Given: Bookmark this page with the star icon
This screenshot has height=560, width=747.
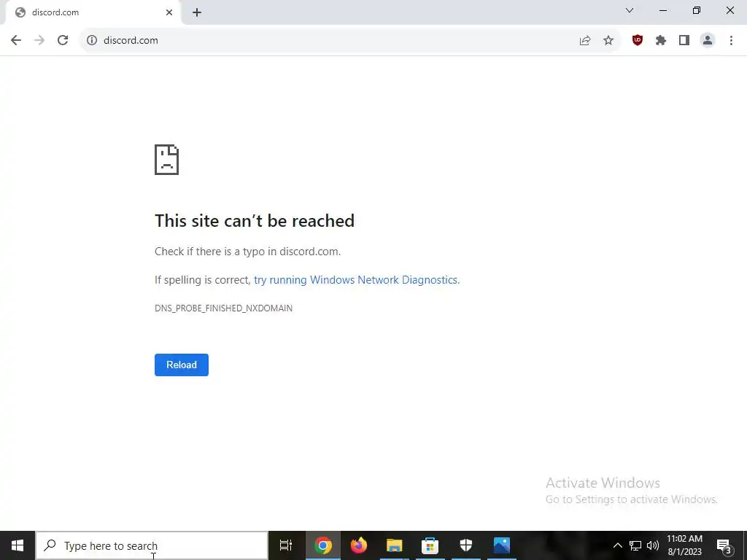Looking at the screenshot, I should click(608, 41).
